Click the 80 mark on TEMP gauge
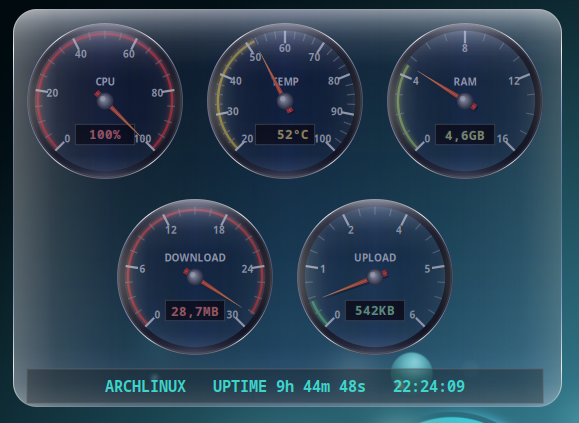This screenshot has height=423, width=579. point(334,81)
